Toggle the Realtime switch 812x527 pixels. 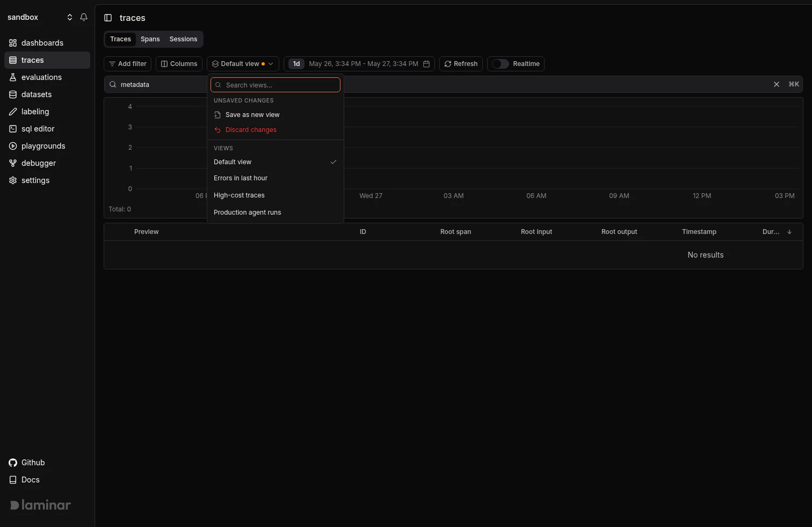[x=501, y=64]
